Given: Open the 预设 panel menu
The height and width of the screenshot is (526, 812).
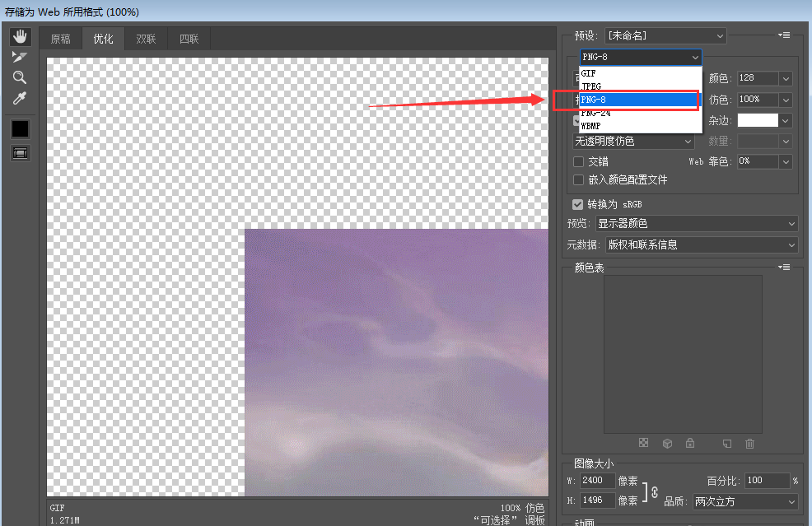Looking at the screenshot, I should click(x=784, y=35).
